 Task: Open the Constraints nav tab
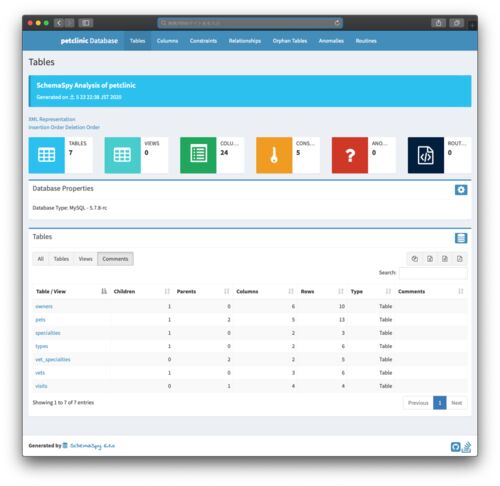(203, 41)
